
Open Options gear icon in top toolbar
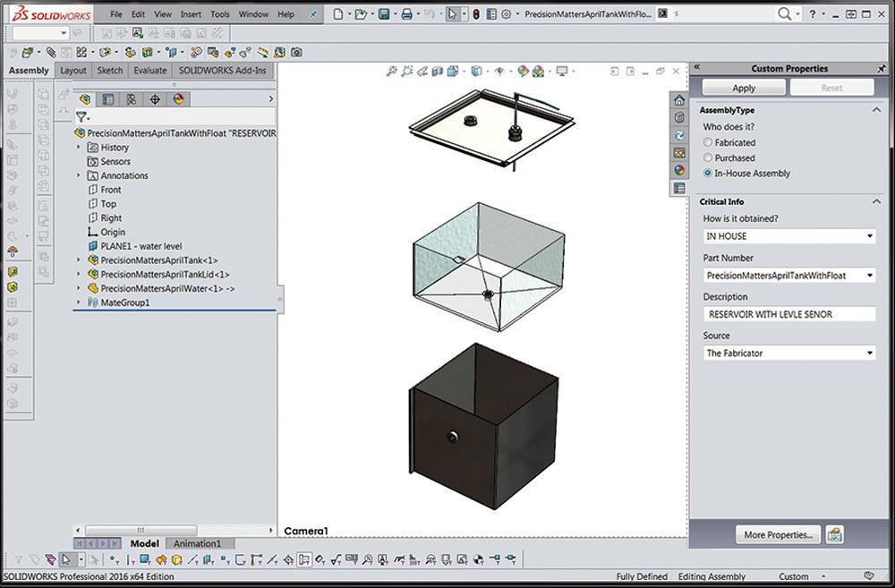click(506, 14)
